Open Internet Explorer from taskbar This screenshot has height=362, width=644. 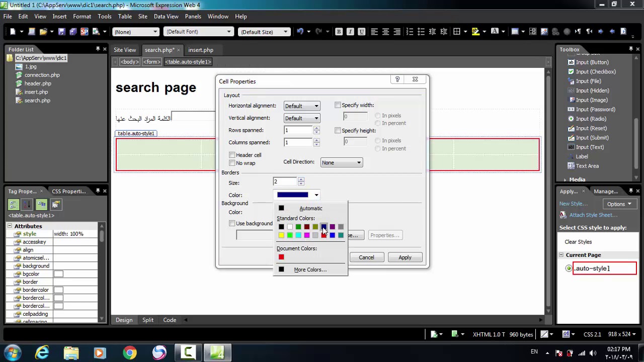click(x=42, y=353)
